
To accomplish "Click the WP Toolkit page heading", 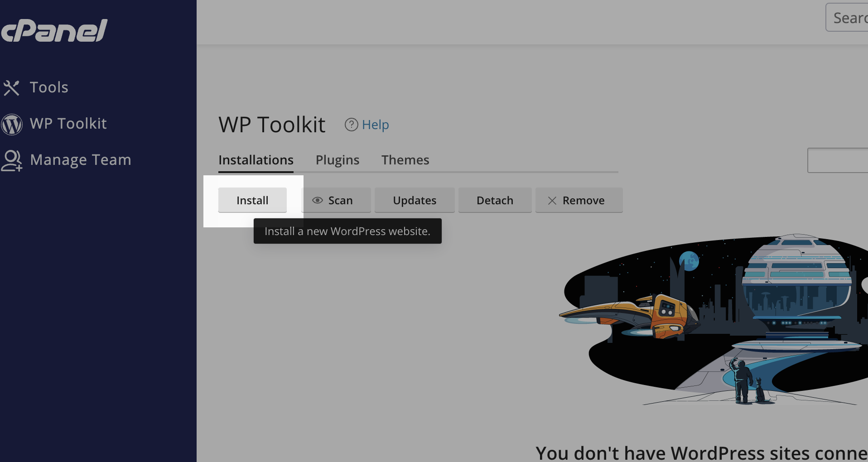I will (272, 125).
